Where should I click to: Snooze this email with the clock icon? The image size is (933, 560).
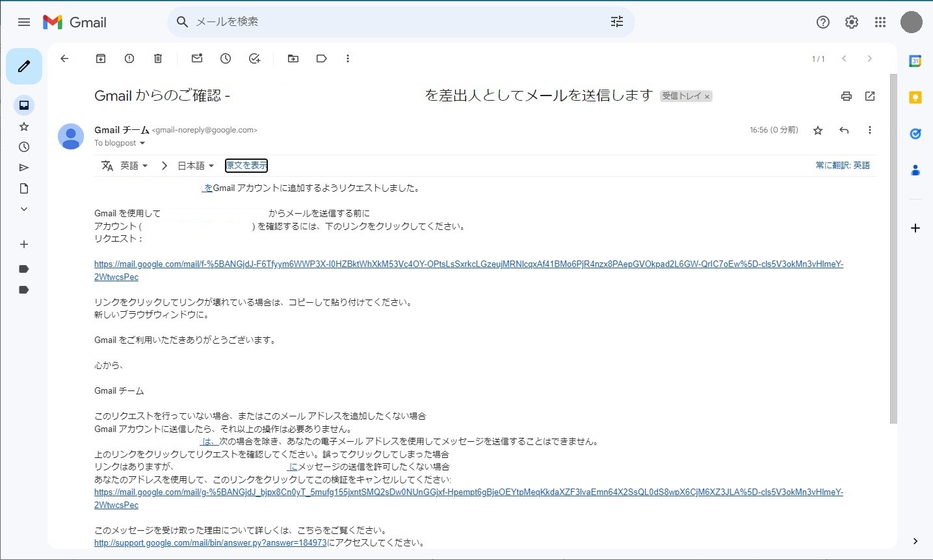[x=226, y=58]
